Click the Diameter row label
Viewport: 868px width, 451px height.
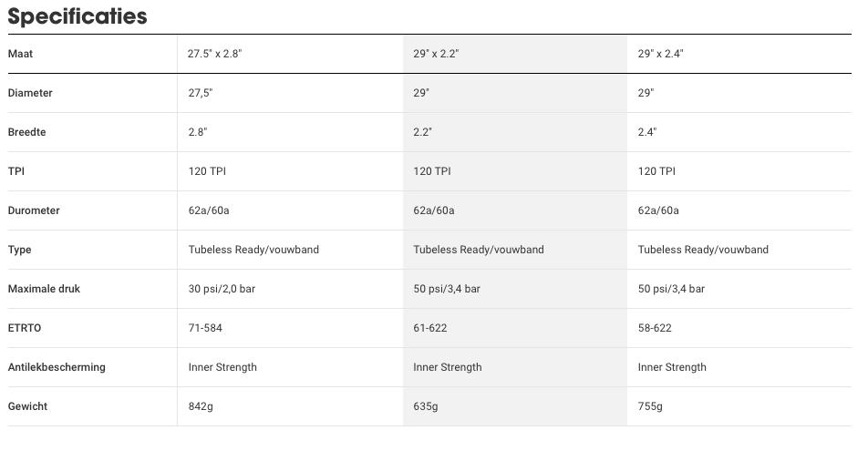pos(30,93)
